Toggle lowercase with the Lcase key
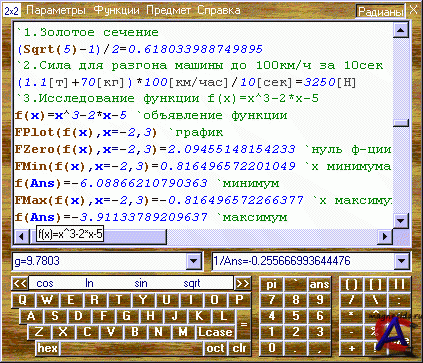This screenshot has height=363, width=423. tap(215, 332)
